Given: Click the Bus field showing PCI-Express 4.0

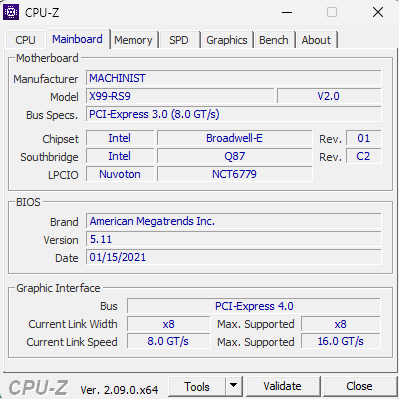Looking at the screenshot, I should 254,306.
